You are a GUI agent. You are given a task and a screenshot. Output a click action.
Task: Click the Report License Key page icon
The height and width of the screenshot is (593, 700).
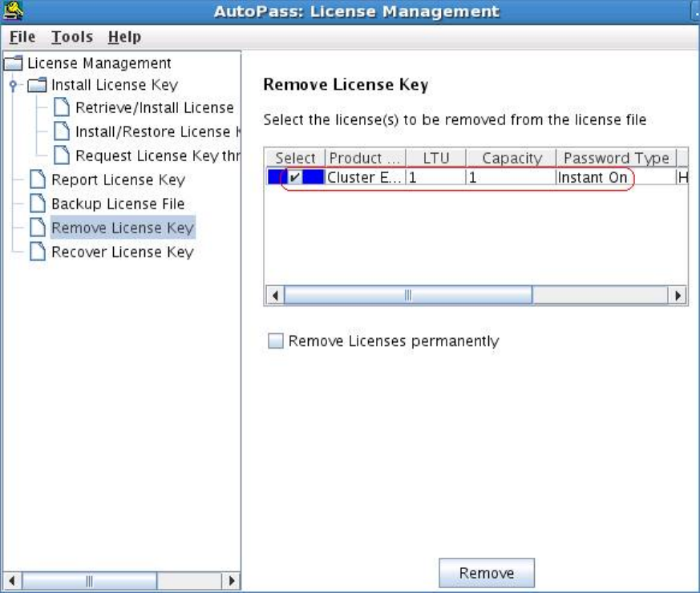click(x=38, y=180)
